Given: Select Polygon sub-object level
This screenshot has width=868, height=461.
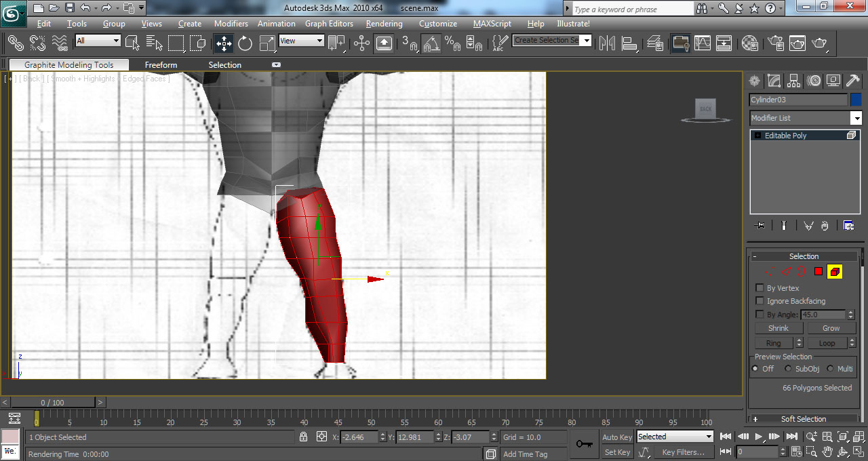Looking at the screenshot, I should coord(818,271).
